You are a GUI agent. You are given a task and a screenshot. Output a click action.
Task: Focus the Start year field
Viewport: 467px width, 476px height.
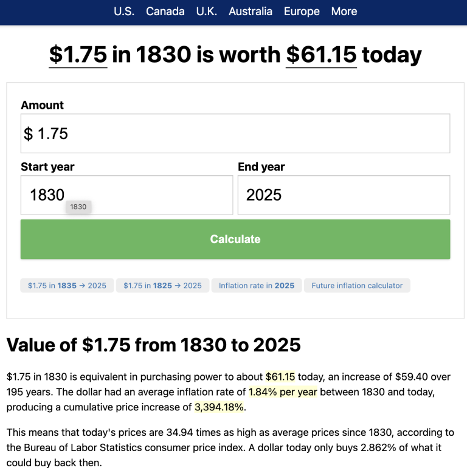127,195
